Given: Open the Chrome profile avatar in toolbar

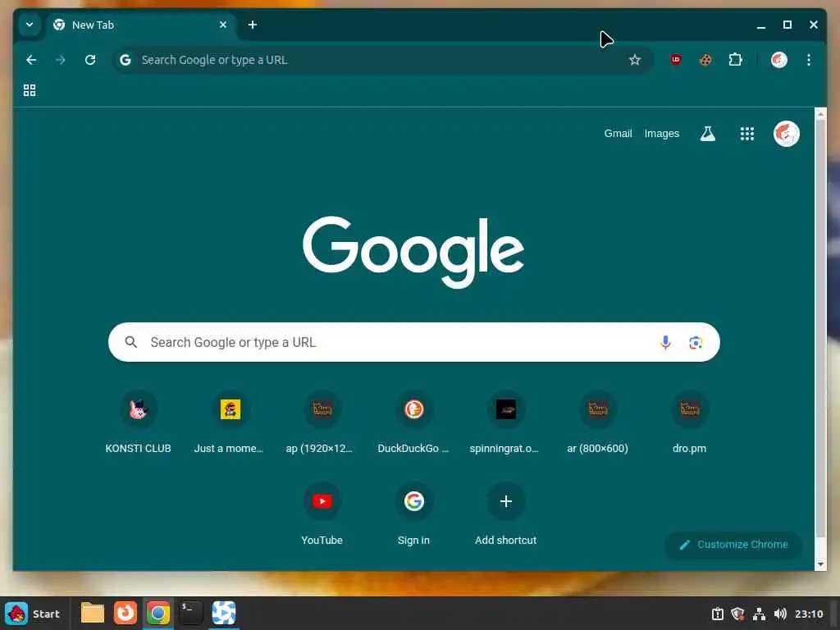Looking at the screenshot, I should pos(779,60).
